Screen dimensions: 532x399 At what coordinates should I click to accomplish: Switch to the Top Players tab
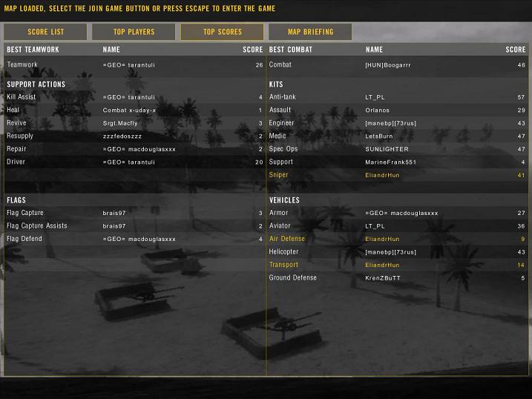coord(134,32)
